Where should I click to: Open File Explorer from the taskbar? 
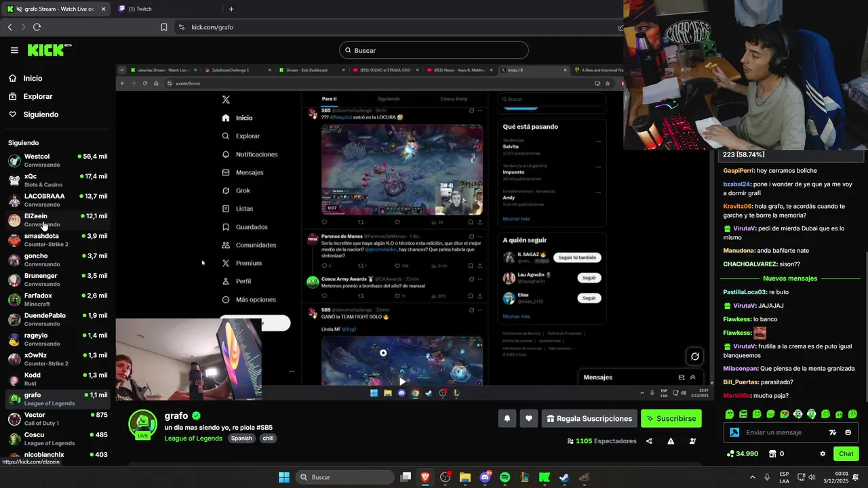pyautogui.click(x=465, y=477)
